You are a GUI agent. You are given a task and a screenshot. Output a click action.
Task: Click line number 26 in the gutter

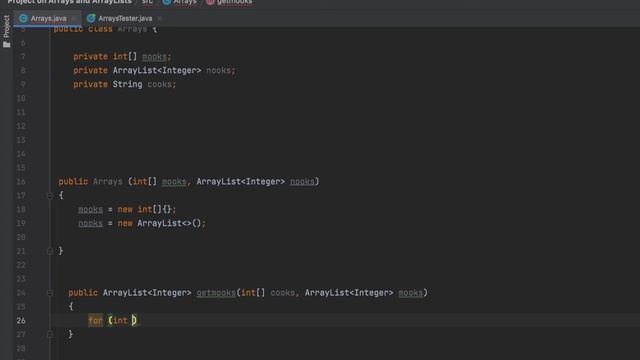[x=21, y=320]
